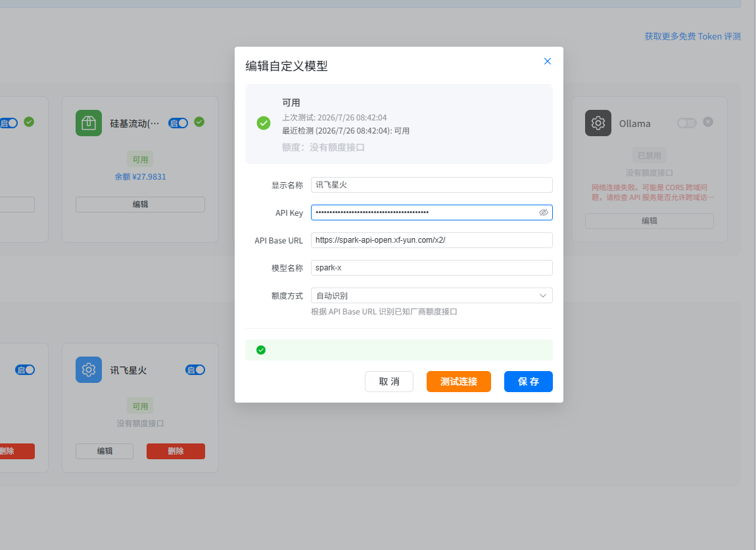Screen dimensions: 756x550
Task: Click the Ollama 网络连接失败 error message
Action: click(653, 192)
